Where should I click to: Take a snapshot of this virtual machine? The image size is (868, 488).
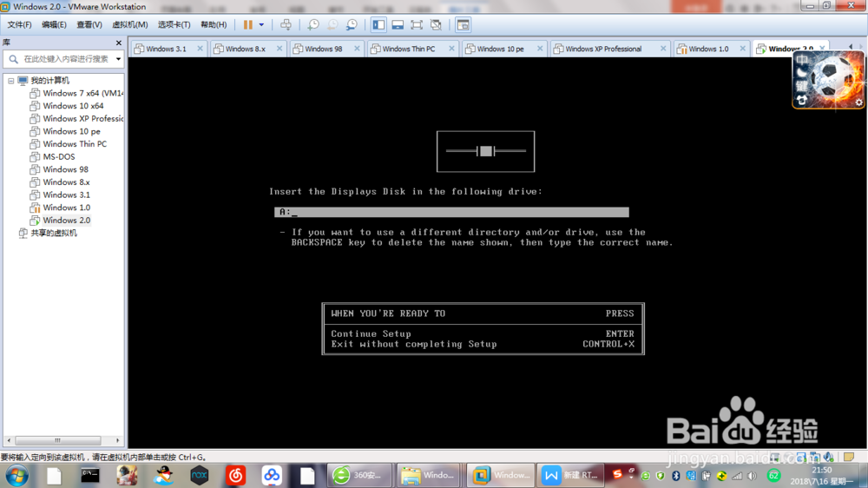click(313, 25)
